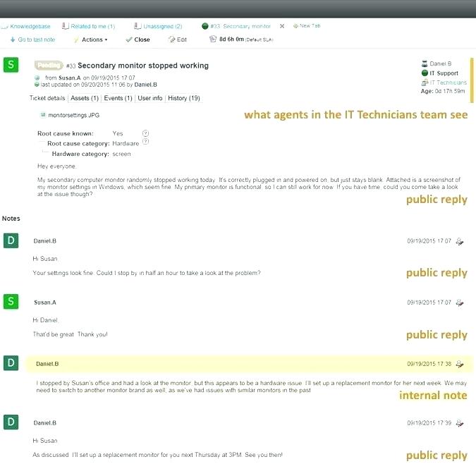Close the #33 Secondary monitor tab

(282, 26)
